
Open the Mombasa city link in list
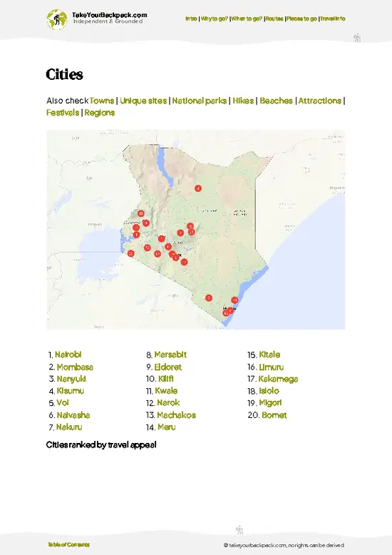click(x=75, y=367)
